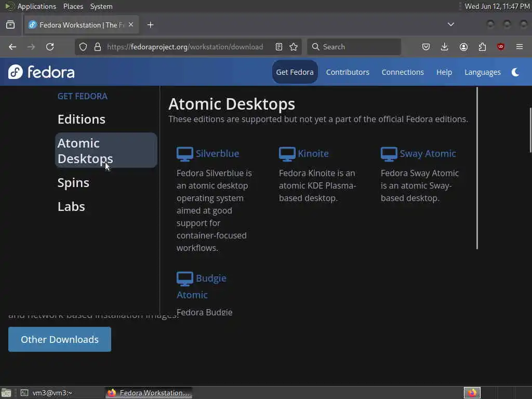Click the GET FEDORA heading text
This screenshot has width=532, height=399.
pyautogui.click(x=83, y=96)
